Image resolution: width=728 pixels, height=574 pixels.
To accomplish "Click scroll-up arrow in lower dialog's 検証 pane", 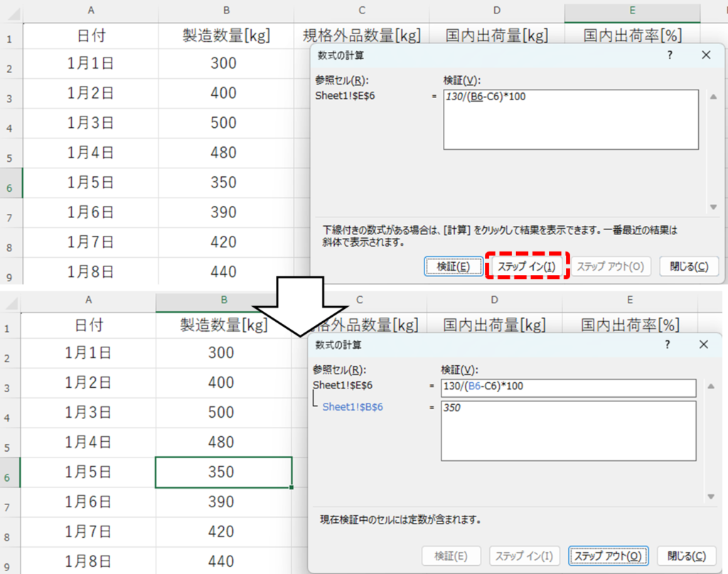I will (710, 386).
